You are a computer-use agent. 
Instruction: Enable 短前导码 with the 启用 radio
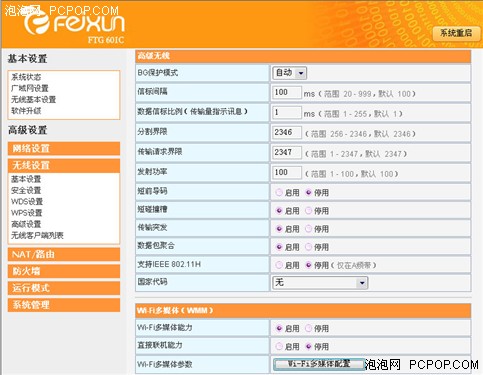279,192
